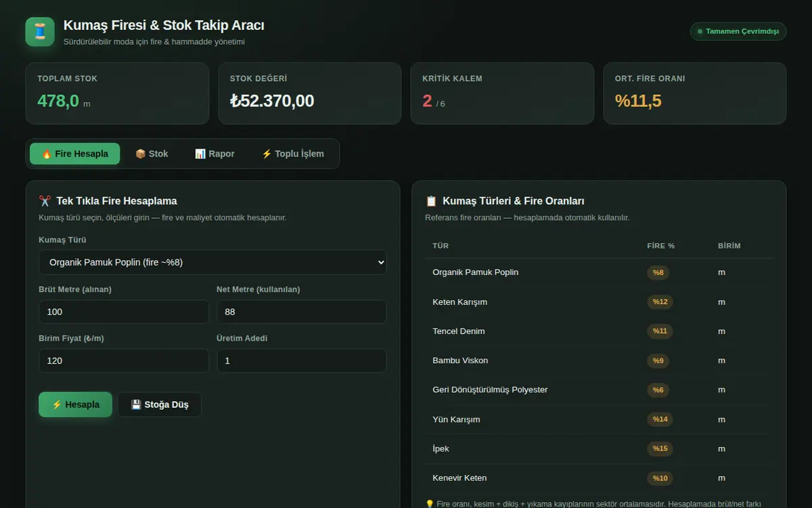Click the app title Kumaş Firesi & Stok Takip Aracı

[164, 26]
